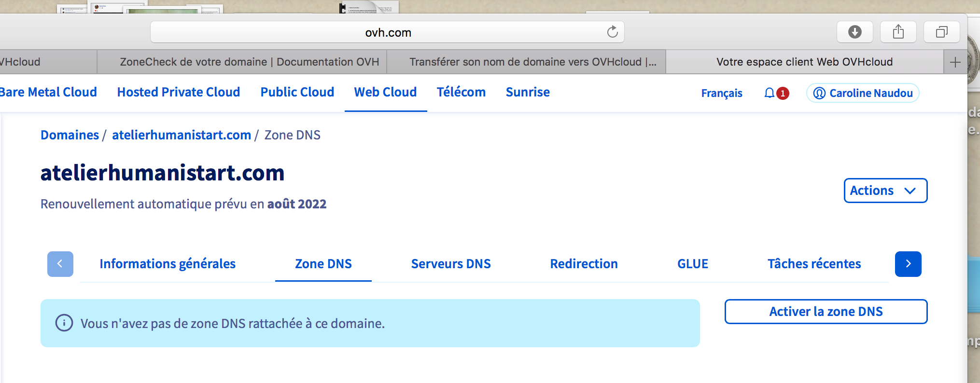Switch to ZoneCheck documentation browser tab
980x383 pixels.
coord(249,62)
